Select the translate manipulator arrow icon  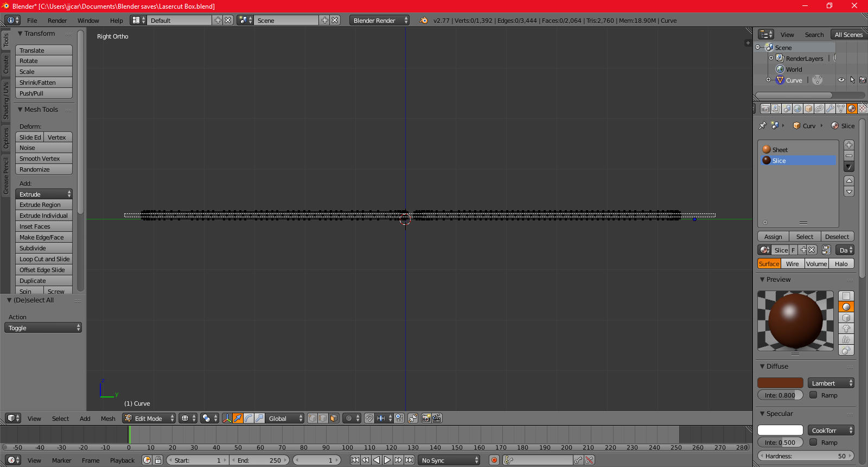point(238,418)
